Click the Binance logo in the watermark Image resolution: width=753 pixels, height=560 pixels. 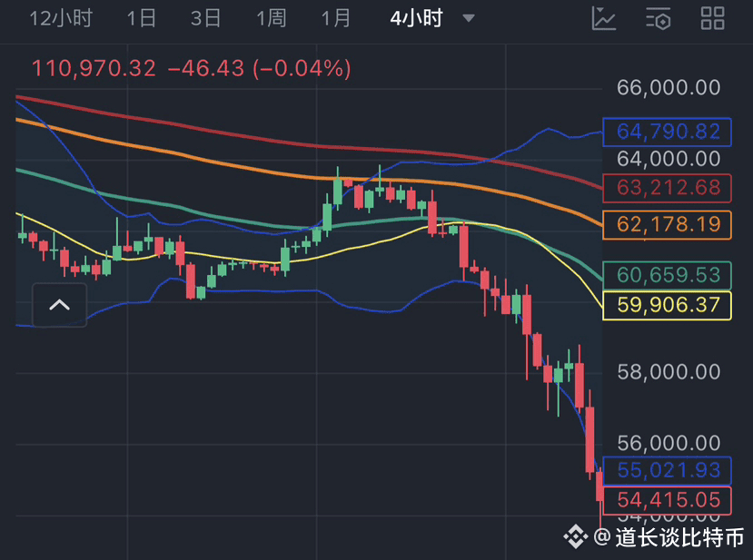click(x=575, y=537)
